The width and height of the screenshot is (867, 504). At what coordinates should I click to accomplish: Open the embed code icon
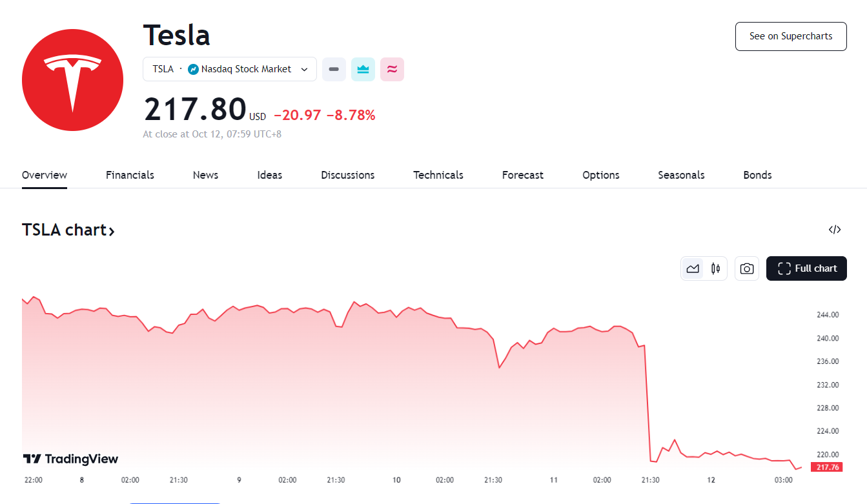835,230
